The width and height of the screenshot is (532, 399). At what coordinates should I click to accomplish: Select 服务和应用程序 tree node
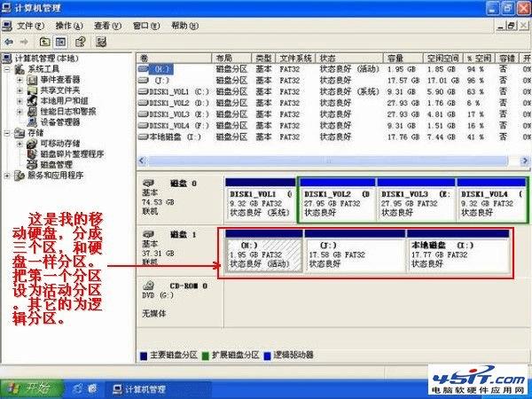[x=56, y=176]
